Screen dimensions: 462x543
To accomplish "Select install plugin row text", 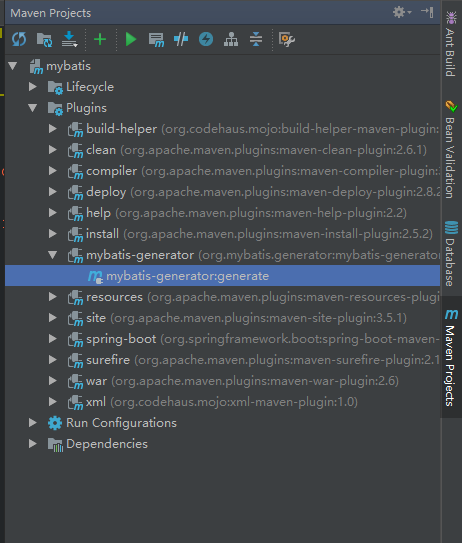I will point(259,234).
